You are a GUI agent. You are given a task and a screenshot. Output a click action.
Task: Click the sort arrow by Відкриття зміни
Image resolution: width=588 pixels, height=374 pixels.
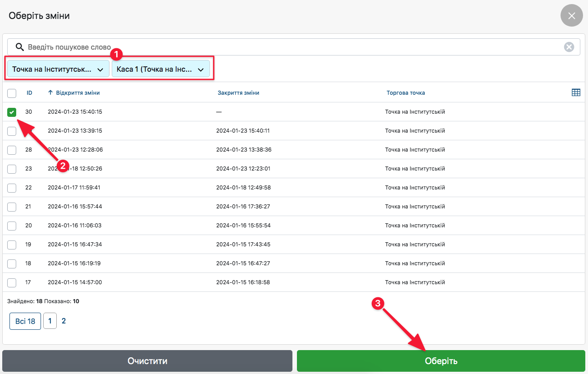coord(50,93)
